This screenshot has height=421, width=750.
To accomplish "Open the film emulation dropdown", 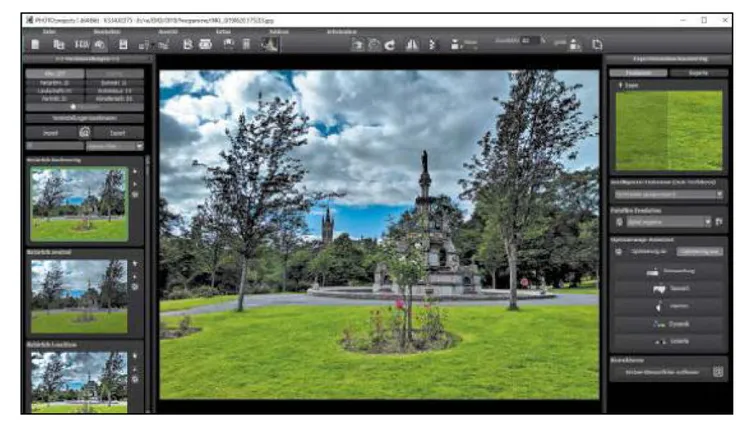I will tap(669, 222).
